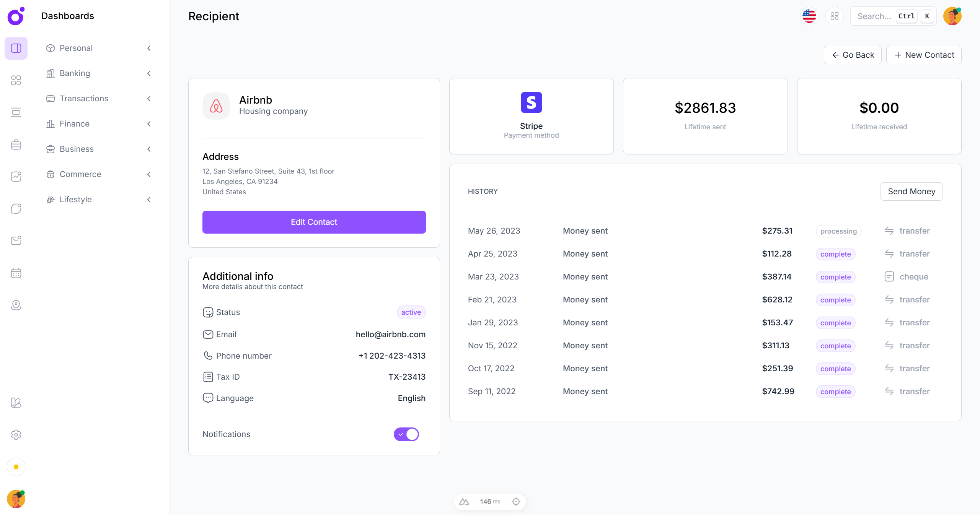Open settings gear icon in sidebar
Image resolution: width=980 pixels, height=515 pixels.
coord(16,435)
